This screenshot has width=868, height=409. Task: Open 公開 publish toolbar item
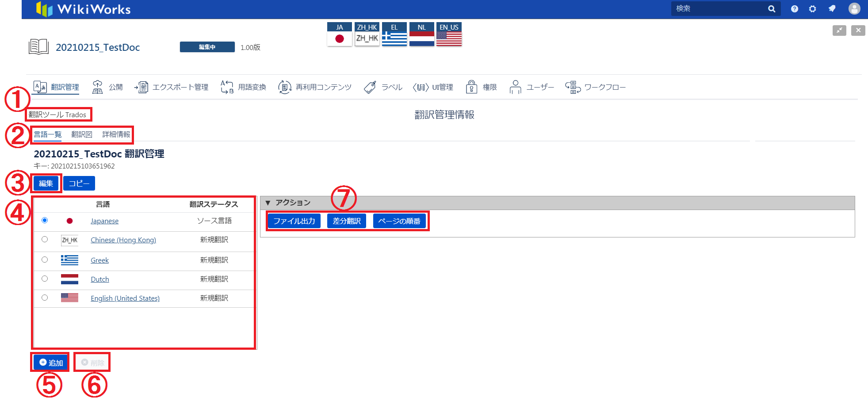pos(107,87)
